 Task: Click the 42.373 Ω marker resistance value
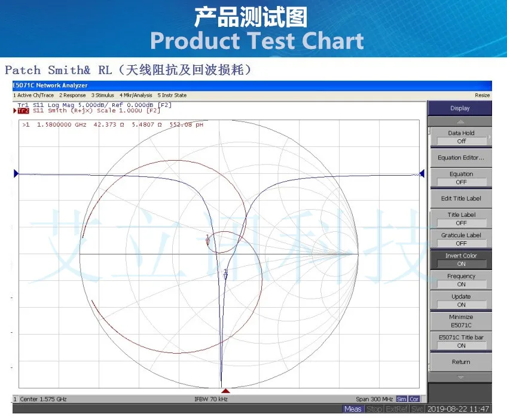[x=109, y=125]
